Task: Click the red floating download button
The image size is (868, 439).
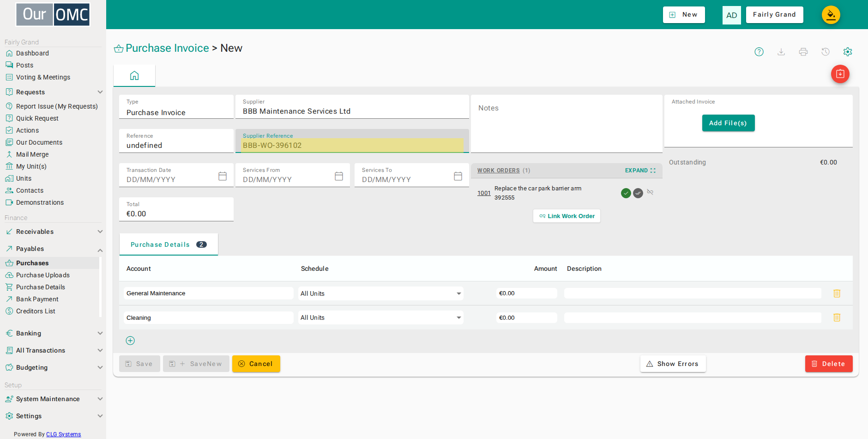Action: (x=840, y=74)
